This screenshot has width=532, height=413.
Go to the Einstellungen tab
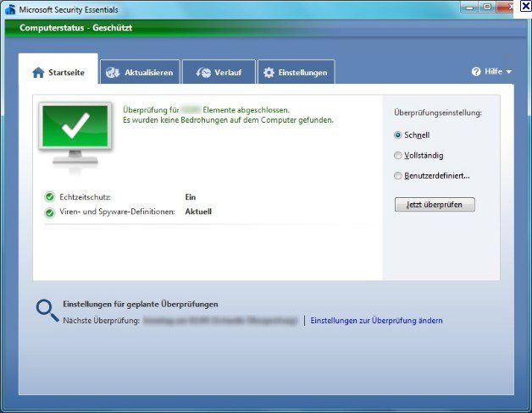296,73
